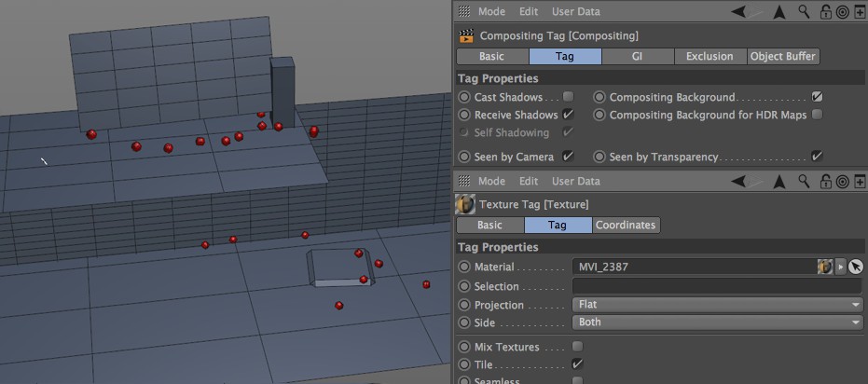Image resolution: width=868 pixels, height=384 pixels.
Task: Click the Selection input field
Action: click(717, 286)
